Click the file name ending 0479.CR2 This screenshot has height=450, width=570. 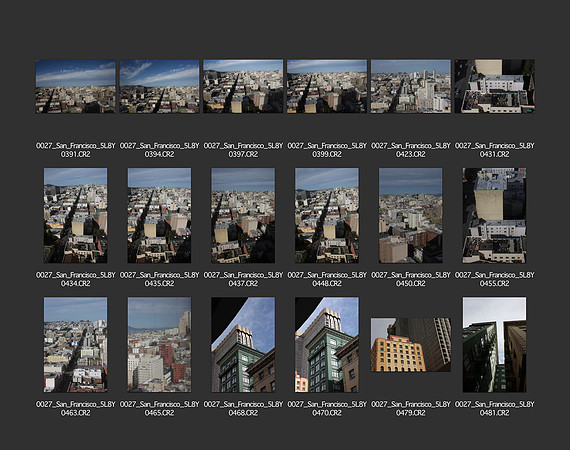click(x=410, y=409)
